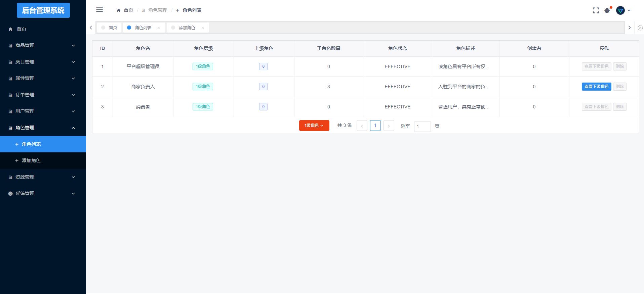This screenshot has height=294, width=644.
Task: Switch to the 首页 tab
Action: [109, 28]
